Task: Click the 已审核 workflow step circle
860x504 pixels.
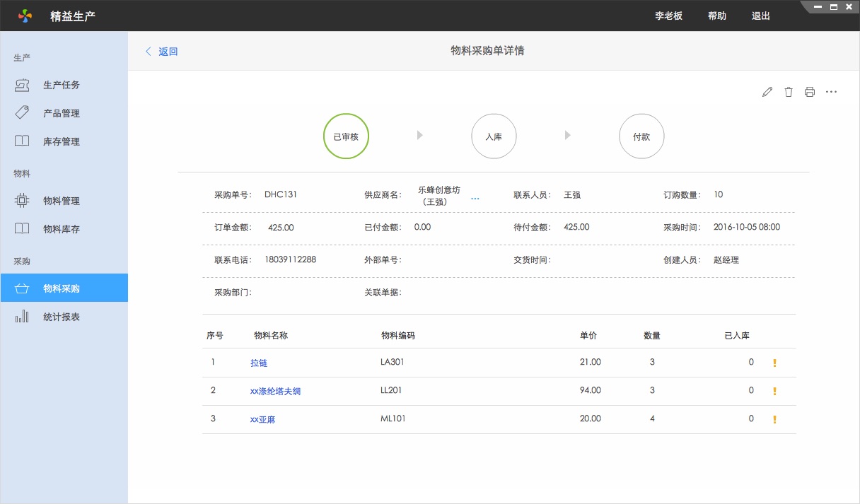Action: pyautogui.click(x=345, y=136)
